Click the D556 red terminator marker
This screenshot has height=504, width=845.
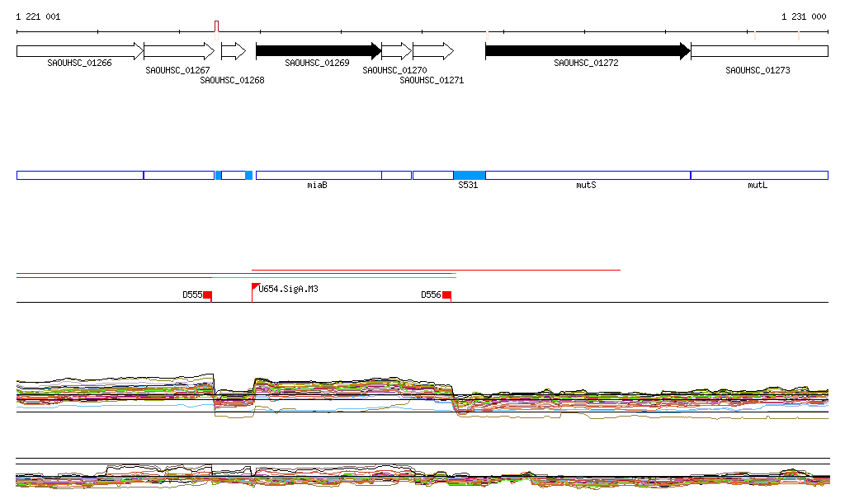point(446,295)
